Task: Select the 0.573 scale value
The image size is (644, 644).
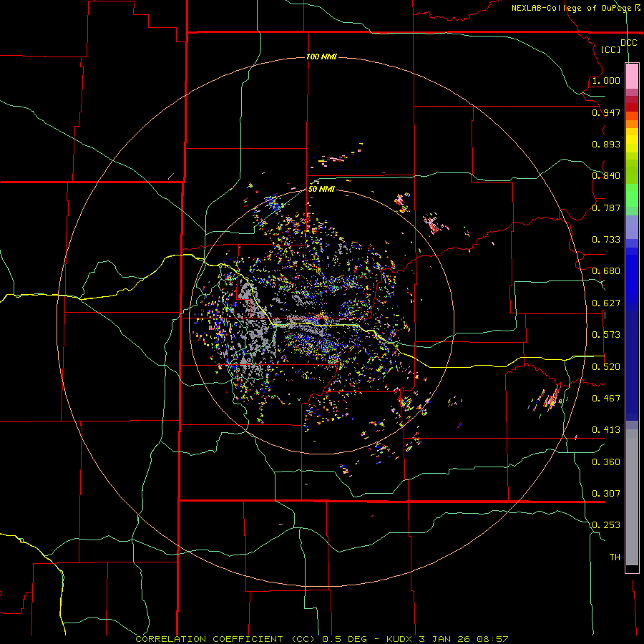Action: point(606,335)
